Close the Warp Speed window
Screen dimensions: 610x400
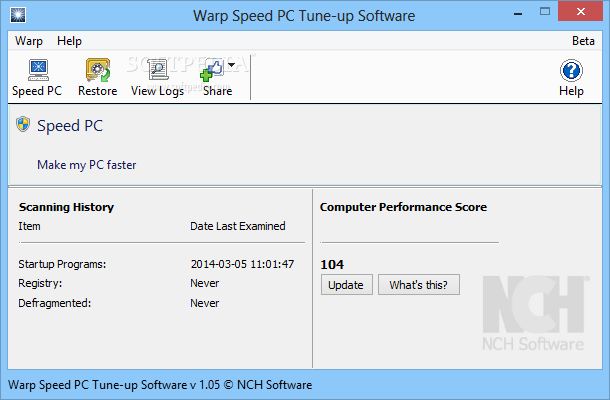[580, 11]
